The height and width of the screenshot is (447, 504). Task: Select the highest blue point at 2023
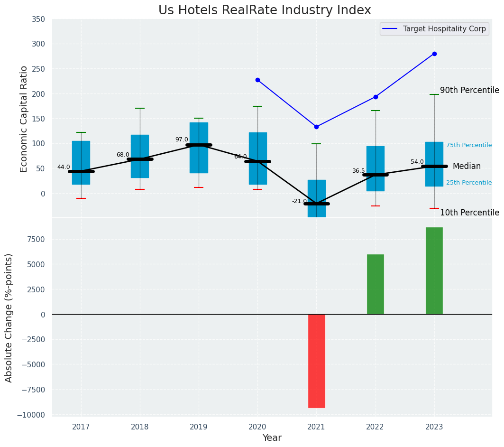(x=434, y=54)
